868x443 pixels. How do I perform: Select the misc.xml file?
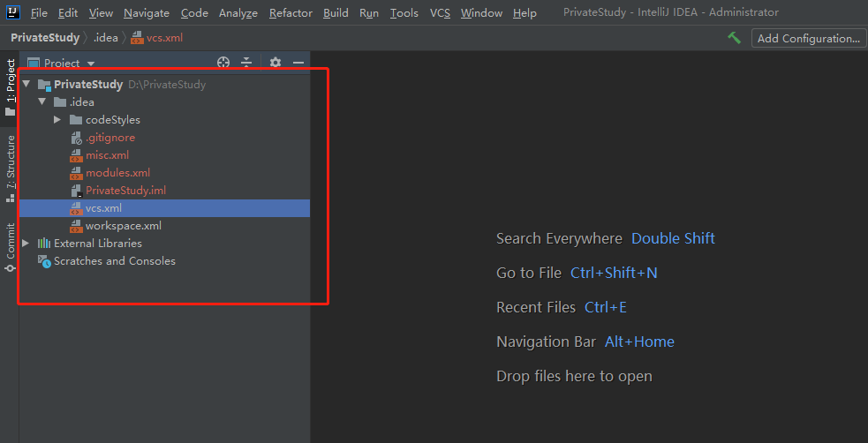pos(107,155)
